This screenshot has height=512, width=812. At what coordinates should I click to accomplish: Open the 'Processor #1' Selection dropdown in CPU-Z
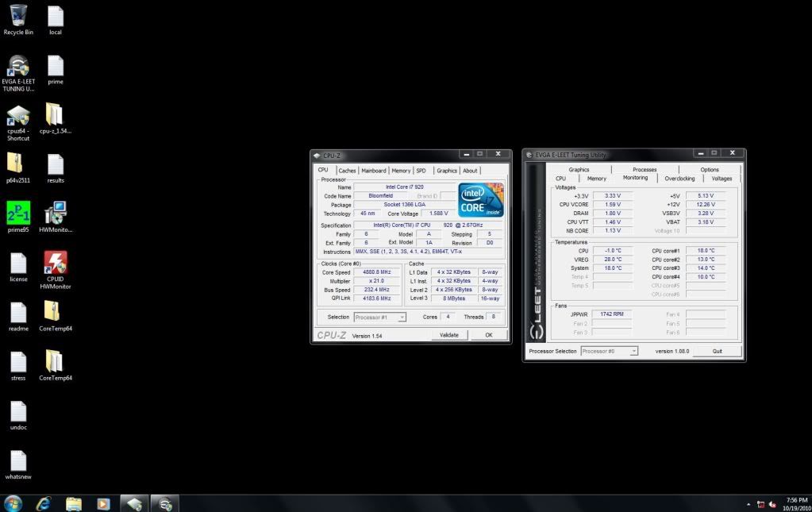pos(379,317)
